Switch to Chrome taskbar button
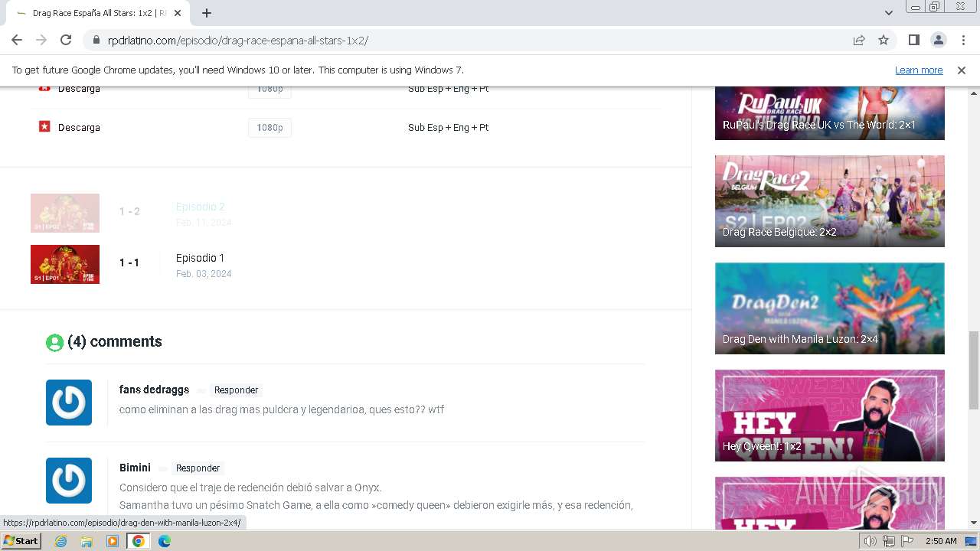 pyautogui.click(x=138, y=541)
